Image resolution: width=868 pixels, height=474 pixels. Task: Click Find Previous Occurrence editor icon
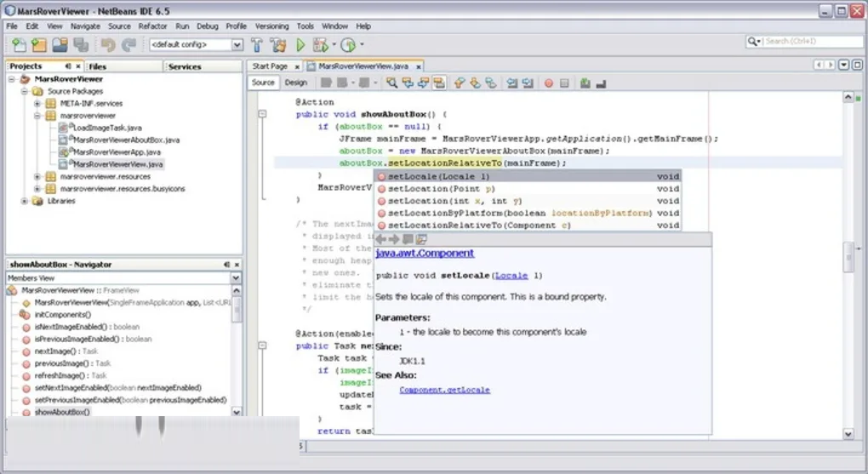click(x=408, y=83)
